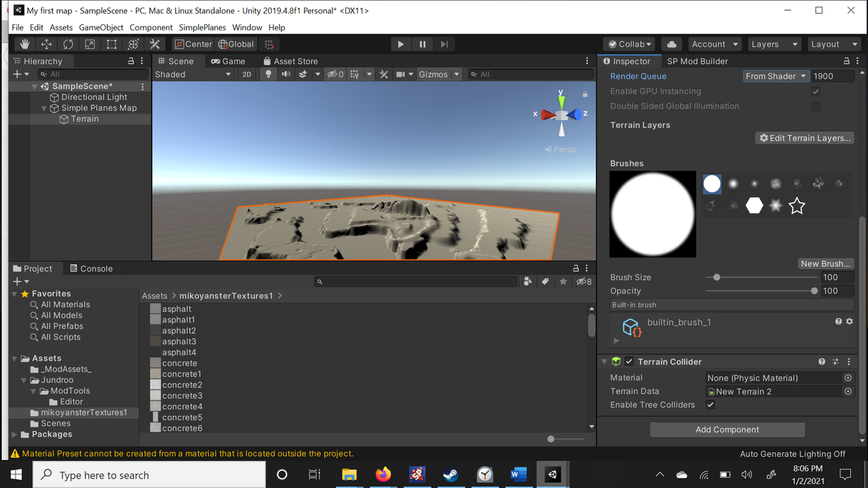Switch to SP Mod Builder tab

[x=697, y=61]
